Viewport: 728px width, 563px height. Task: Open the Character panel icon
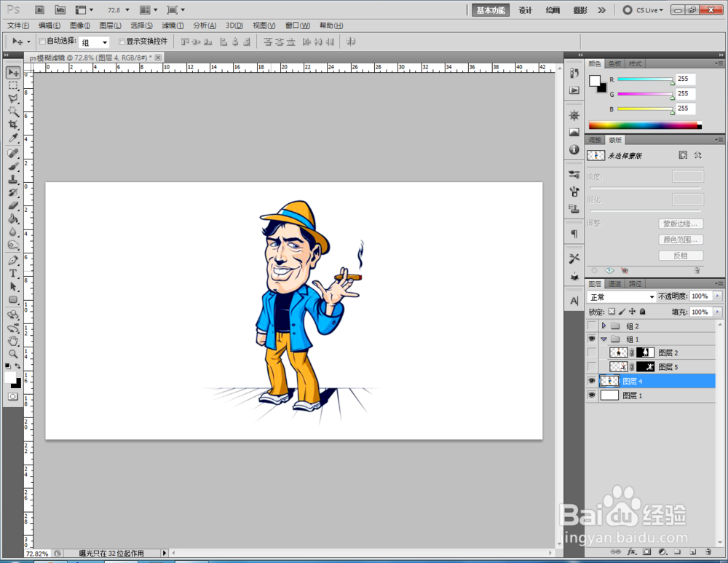pyautogui.click(x=574, y=301)
